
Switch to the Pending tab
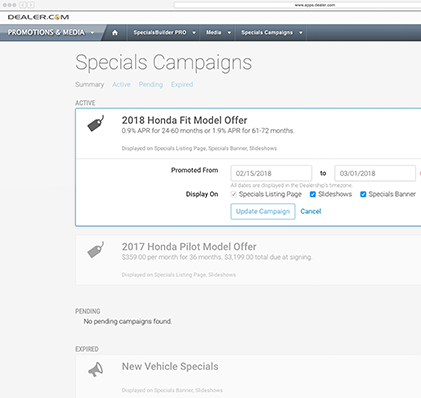tap(151, 85)
